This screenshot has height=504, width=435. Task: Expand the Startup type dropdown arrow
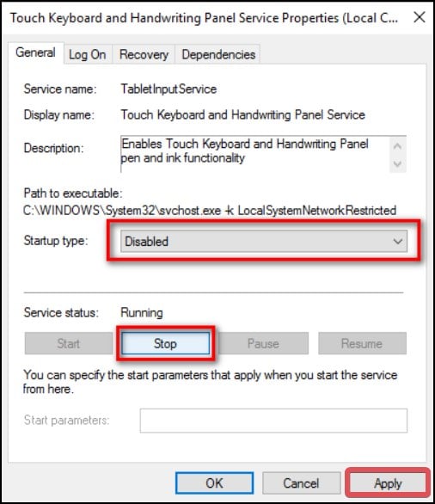coord(398,241)
